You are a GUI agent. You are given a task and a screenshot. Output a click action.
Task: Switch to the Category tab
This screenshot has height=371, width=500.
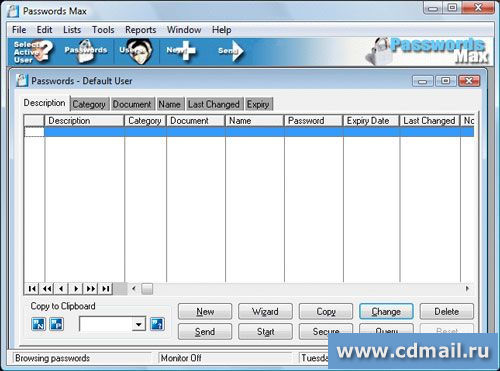coord(89,104)
